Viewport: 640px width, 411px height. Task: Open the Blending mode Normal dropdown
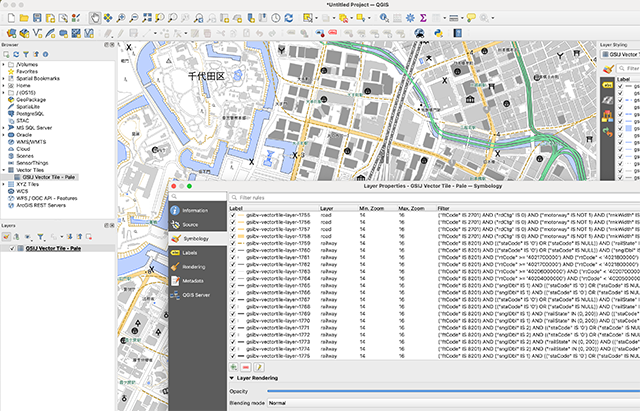pos(454,403)
